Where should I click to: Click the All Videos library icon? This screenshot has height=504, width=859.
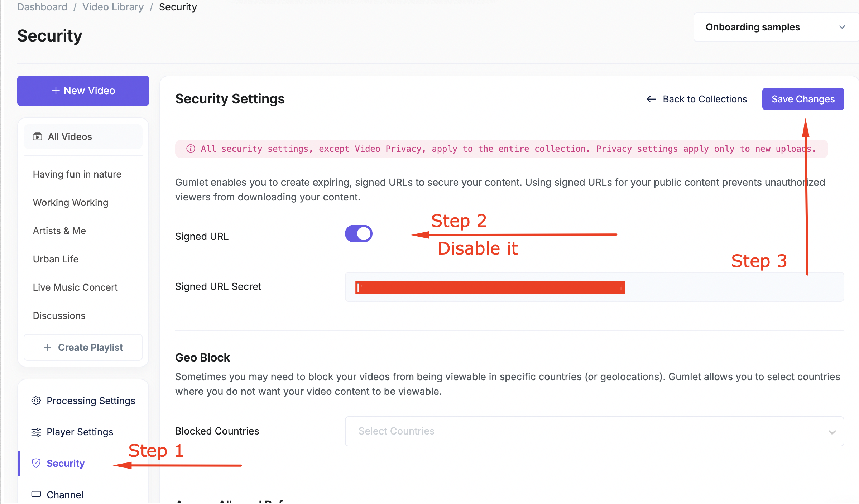tap(37, 136)
